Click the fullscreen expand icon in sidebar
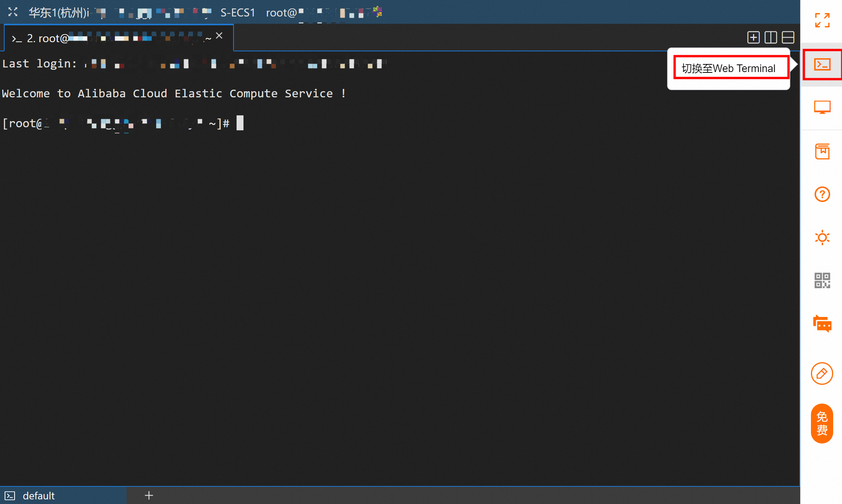Screen dimensions: 842x504 point(822,20)
